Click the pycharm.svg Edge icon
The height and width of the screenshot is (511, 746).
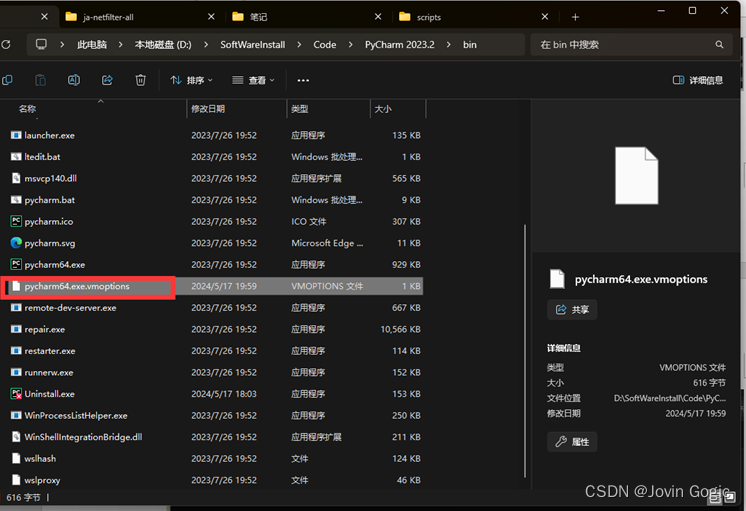click(x=16, y=243)
